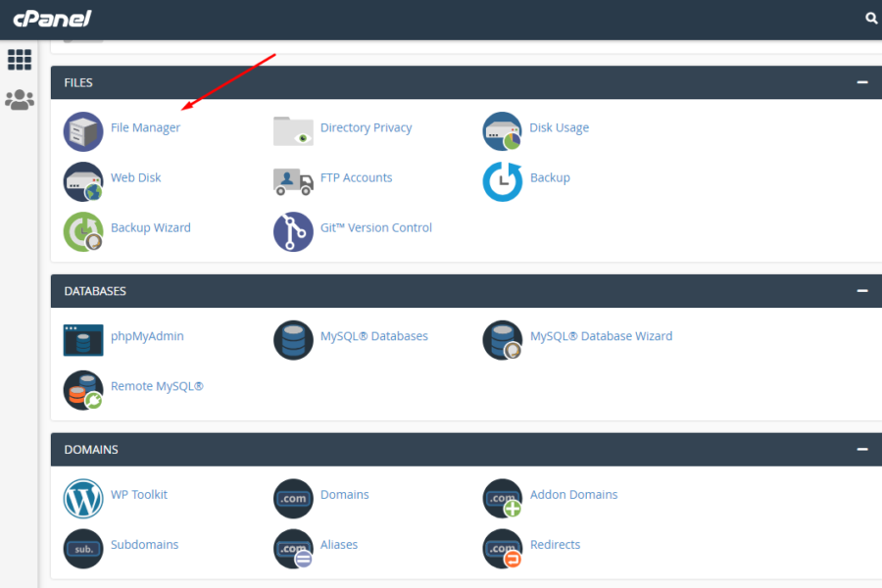Click the WordPress WP Toolkit icon
Screen dimensions: 882x588
(83, 499)
